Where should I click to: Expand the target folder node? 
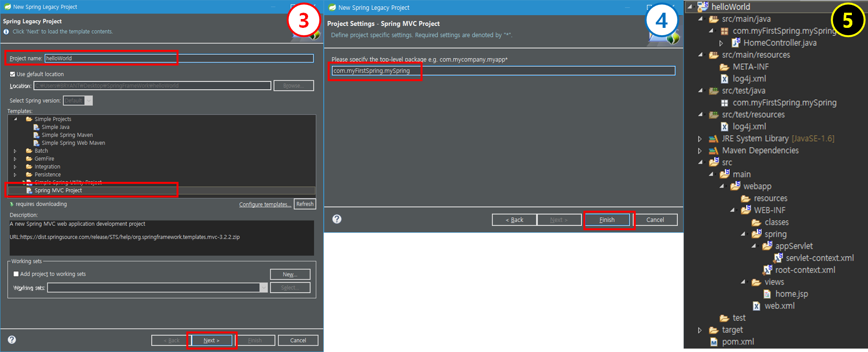pyautogui.click(x=700, y=330)
